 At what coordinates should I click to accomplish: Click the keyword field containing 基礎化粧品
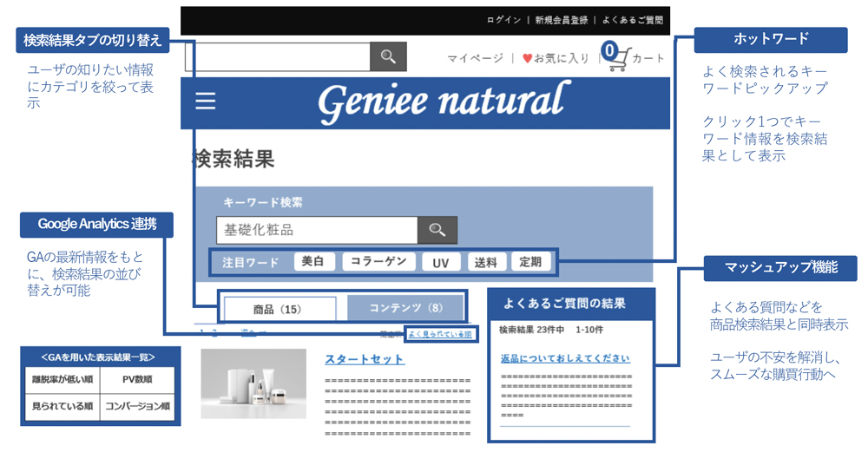[317, 230]
